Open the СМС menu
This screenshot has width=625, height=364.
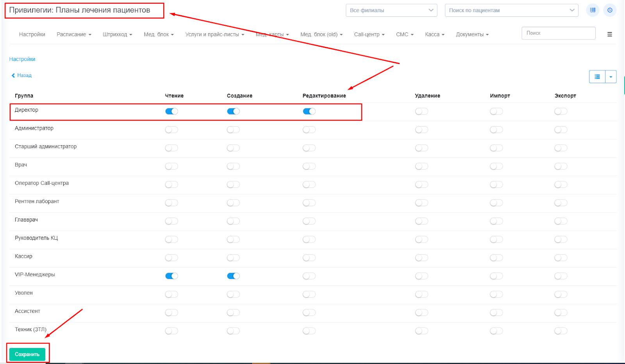(405, 34)
